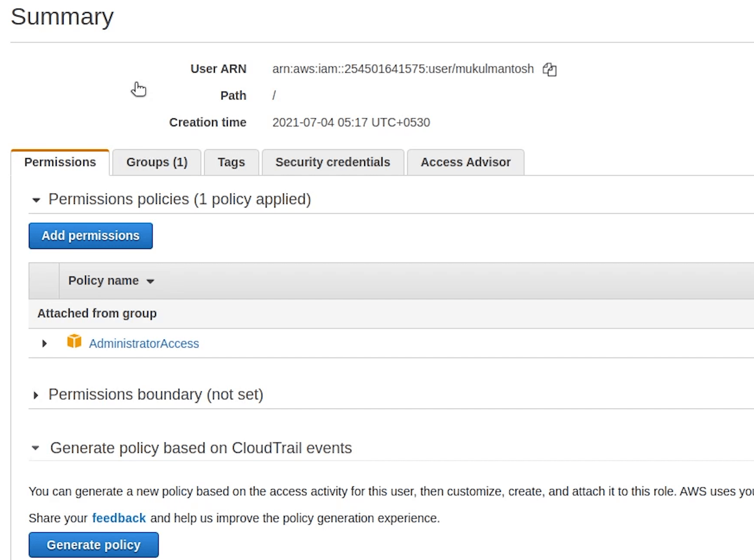Click the creation time value
Viewport: 754px width, 560px height.
click(351, 123)
